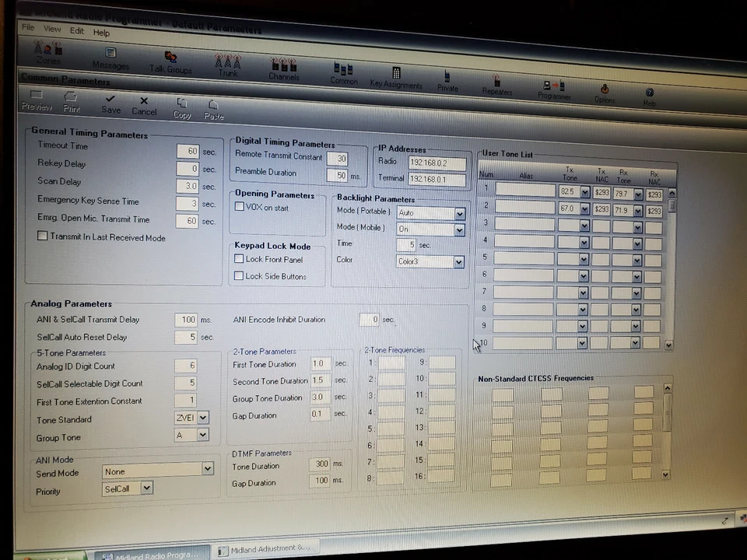The width and height of the screenshot is (747, 560).
Task: Open the Repeaters toolbar icon
Action: (496, 85)
